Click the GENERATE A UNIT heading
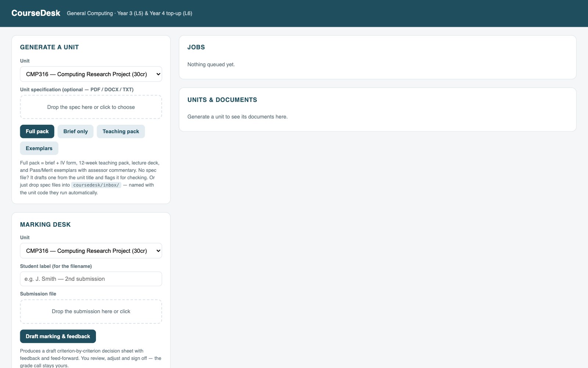The height and width of the screenshot is (368, 588). coord(49,47)
